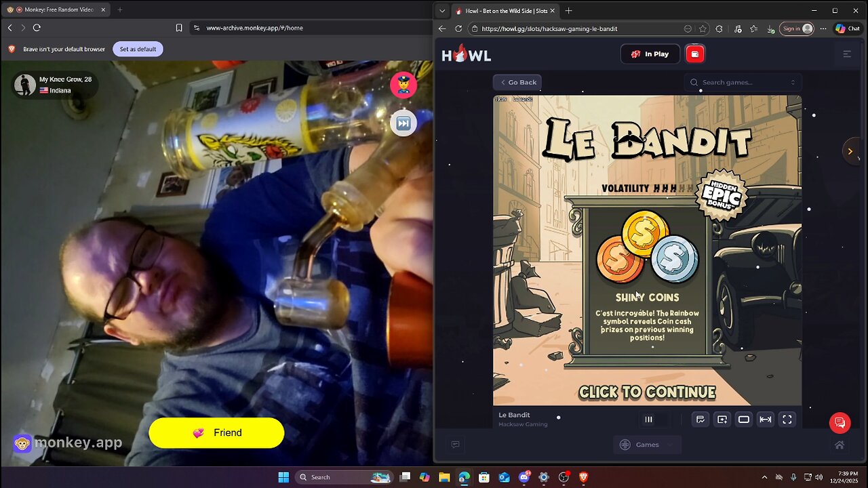Open the Windows Start menu
This screenshot has height=488, width=868.
[x=283, y=477]
